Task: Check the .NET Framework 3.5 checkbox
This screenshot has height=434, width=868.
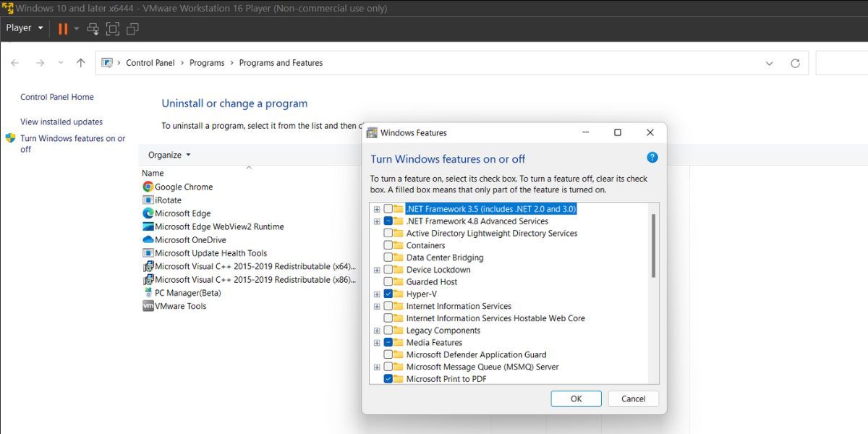Action: [388, 209]
